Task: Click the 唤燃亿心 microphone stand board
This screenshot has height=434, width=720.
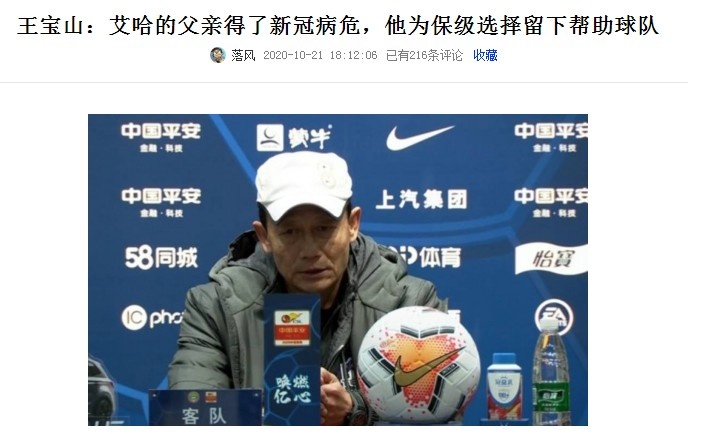Action: pyautogui.click(x=292, y=359)
